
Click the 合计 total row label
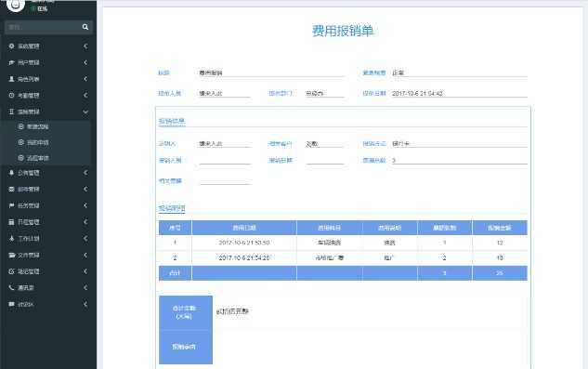click(176, 273)
